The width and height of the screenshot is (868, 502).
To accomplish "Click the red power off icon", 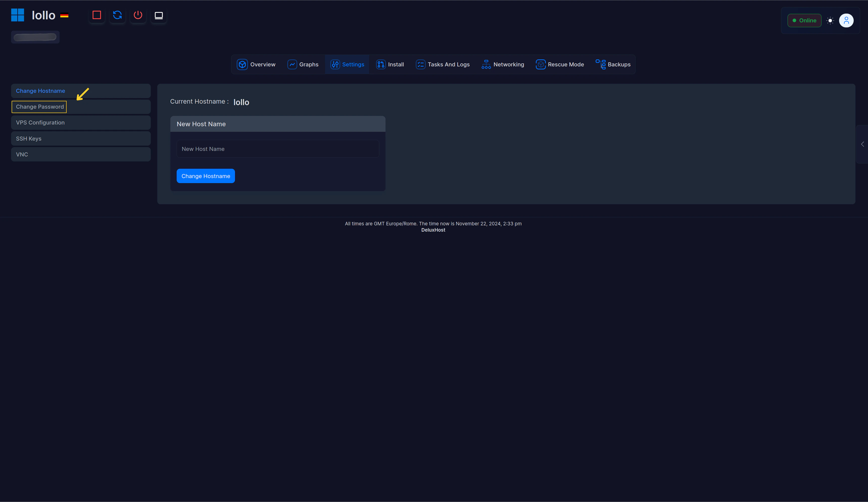I will click(x=138, y=15).
